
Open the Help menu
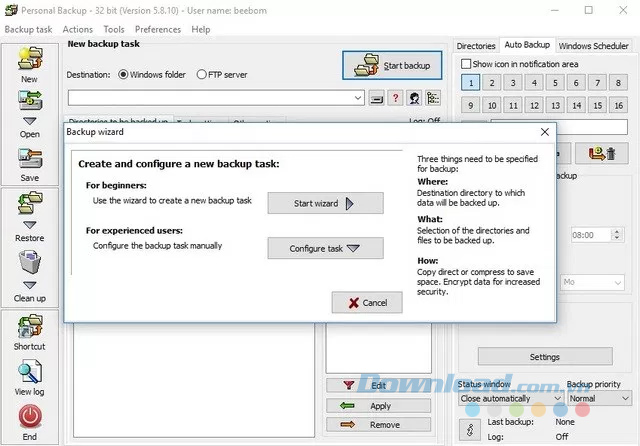pos(200,29)
